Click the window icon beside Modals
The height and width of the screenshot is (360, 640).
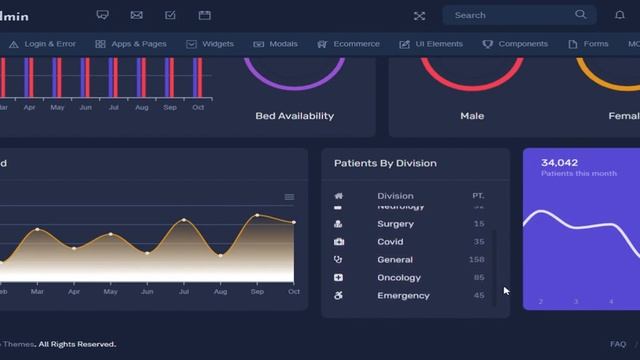[258, 44]
